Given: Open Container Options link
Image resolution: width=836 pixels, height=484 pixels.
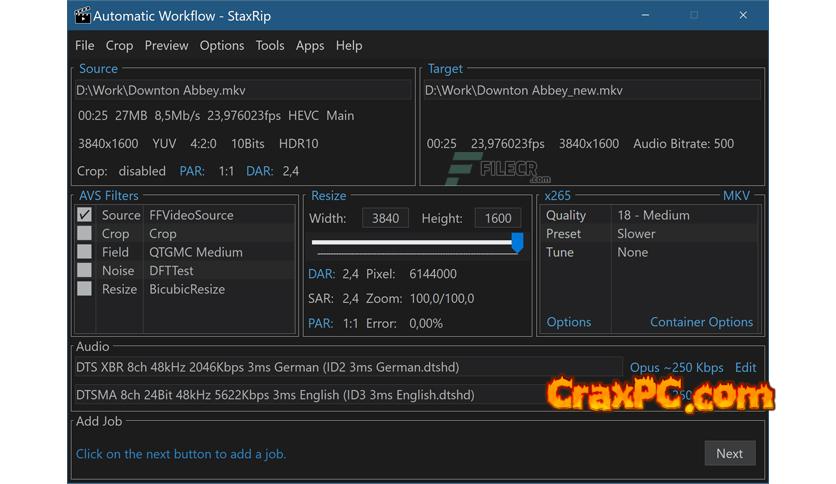Looking at the screenshot, I should click(701, 322).
